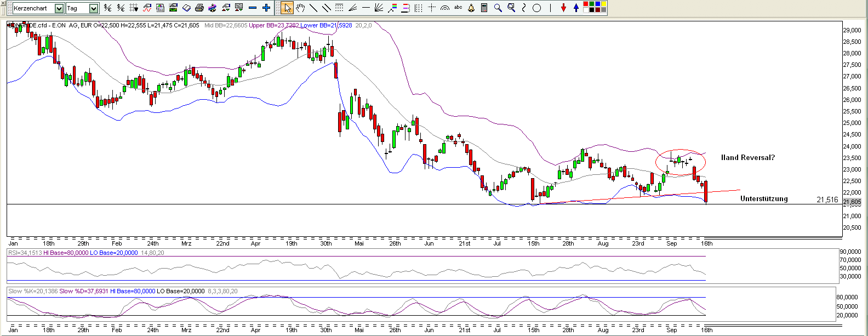Viewport: 868px width, 336px height.
Task: Place a blue up arrow marker
Action: pos(576,8)
